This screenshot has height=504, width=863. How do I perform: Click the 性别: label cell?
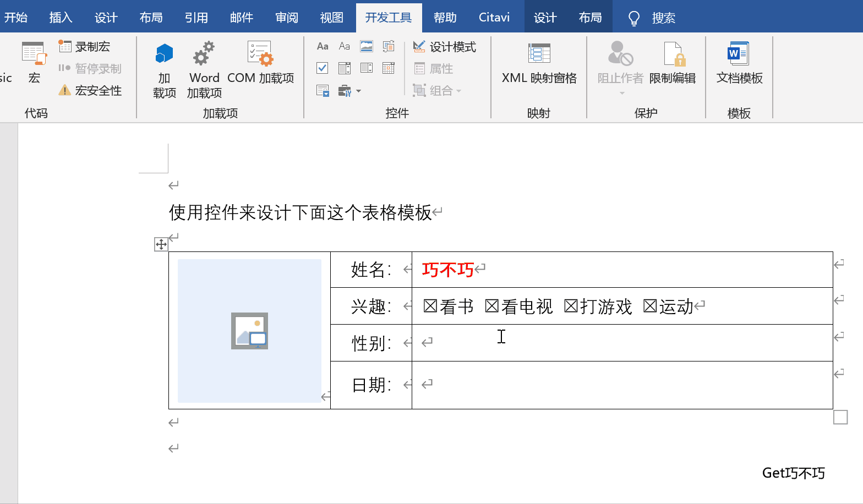[x=372, y=343]
